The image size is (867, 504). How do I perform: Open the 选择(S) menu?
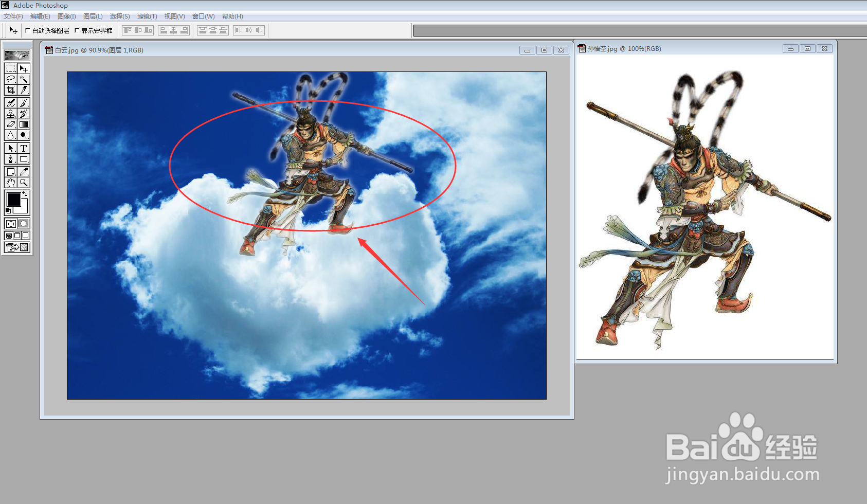(x=120, y=16)
